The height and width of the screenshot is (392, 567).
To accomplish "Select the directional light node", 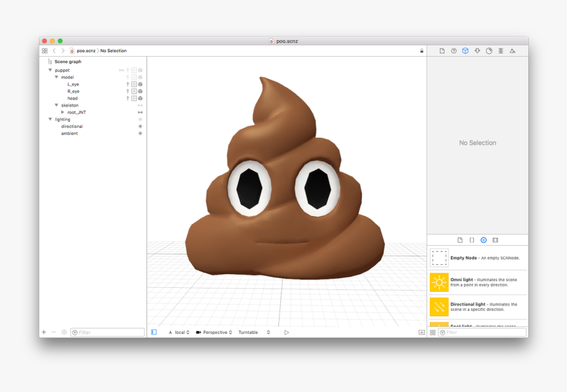I will 72,126.
